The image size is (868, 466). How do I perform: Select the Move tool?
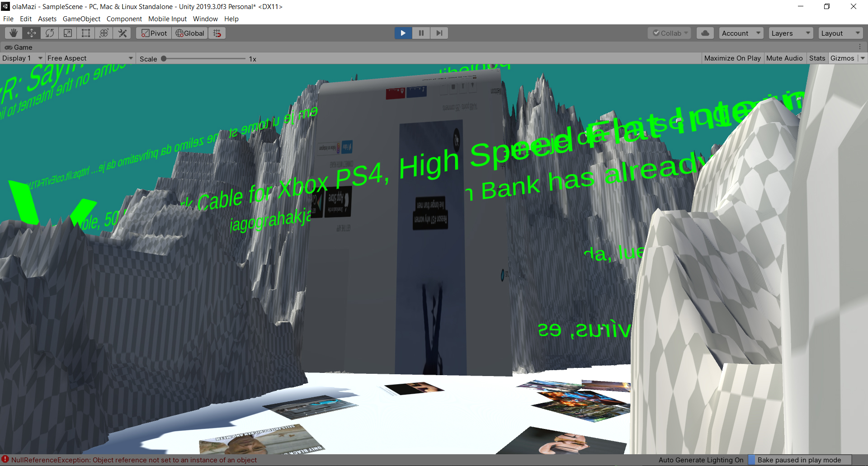click(x=32, y=33)
